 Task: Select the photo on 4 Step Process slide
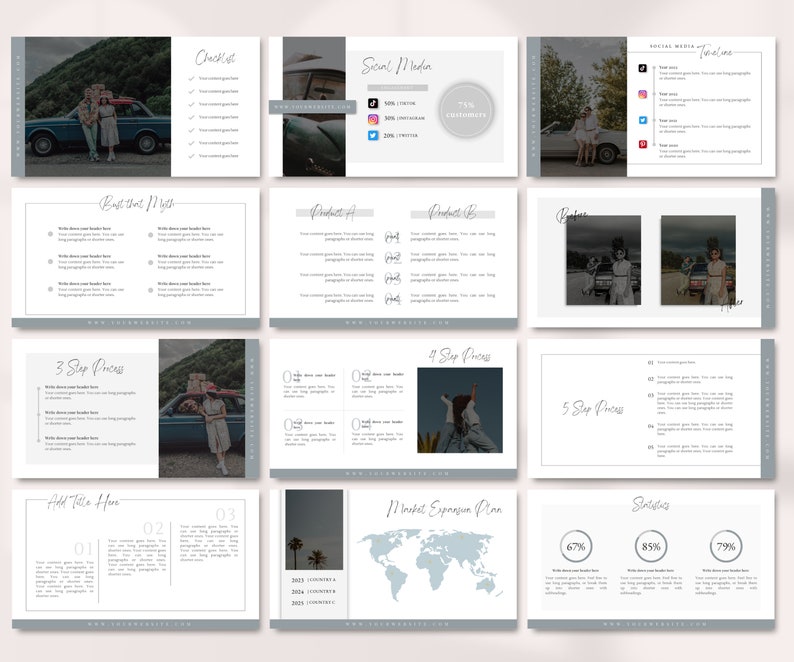460,410
